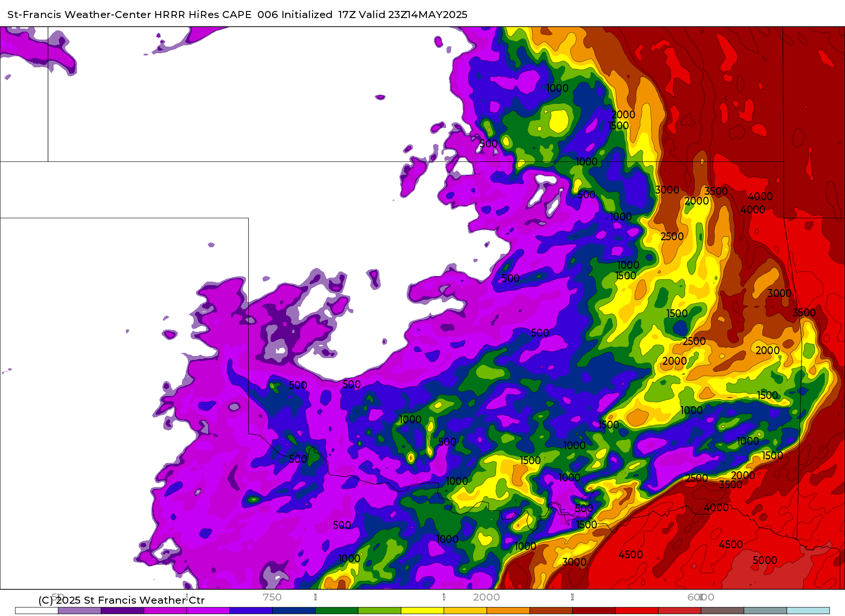Pick the dark maroon red legend swatch
The height and width of the screenshot is (616, 845).
tap(594, 611)
